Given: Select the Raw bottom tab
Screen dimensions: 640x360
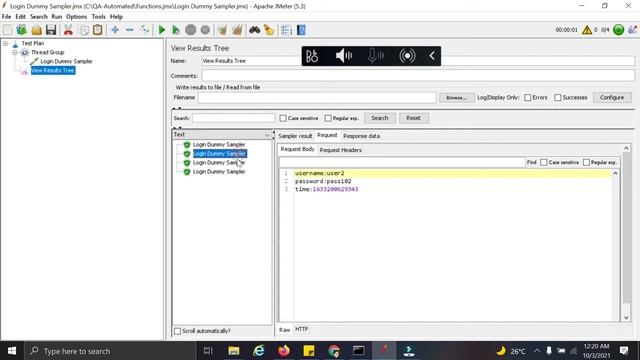Looking at the screenshot, I should (x=284, y=329).
